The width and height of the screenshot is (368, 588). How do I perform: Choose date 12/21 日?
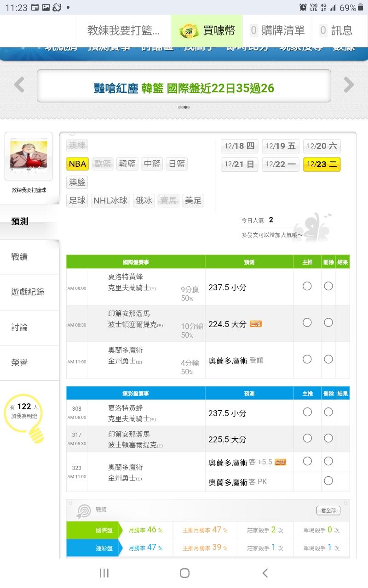coord(239,164)
